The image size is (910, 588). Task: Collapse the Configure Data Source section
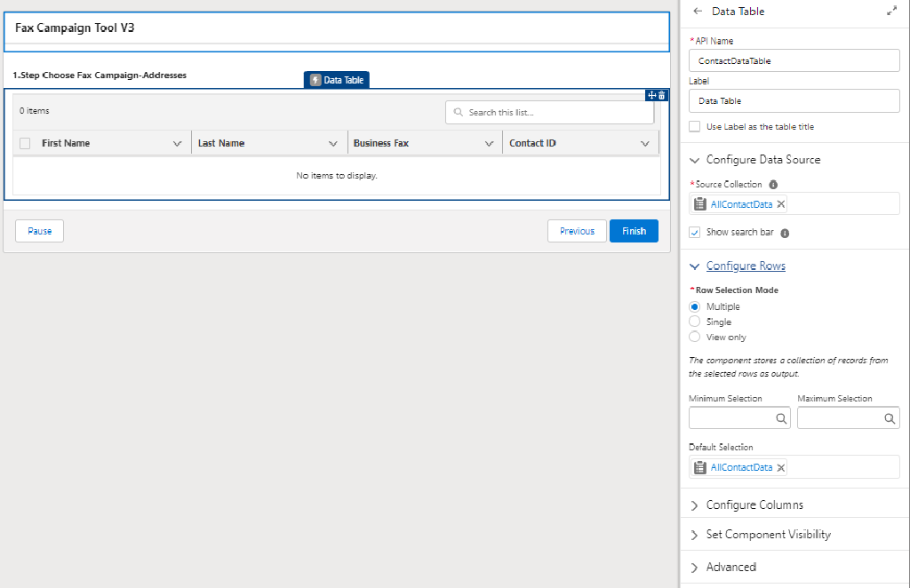pyautogui.click(x=695, y=160)
